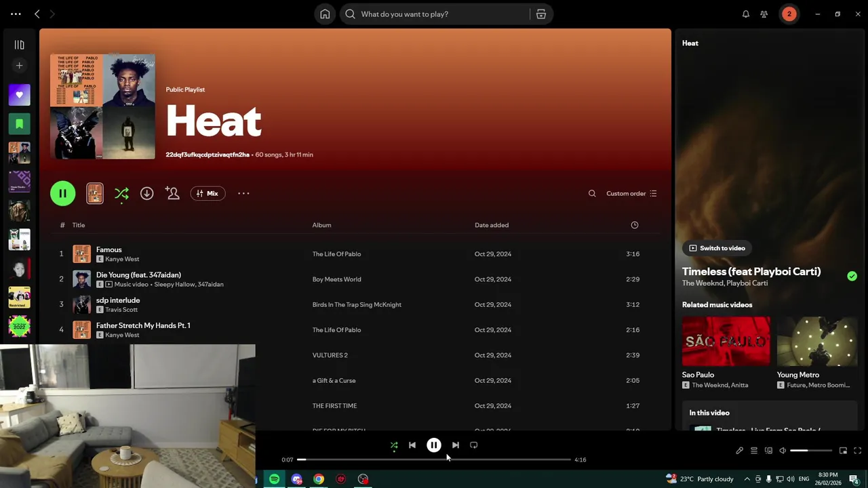Go back with the left arrow
The width and height of the screenshot is (868, 488).
pyautogui.click(x=37, y=14)
